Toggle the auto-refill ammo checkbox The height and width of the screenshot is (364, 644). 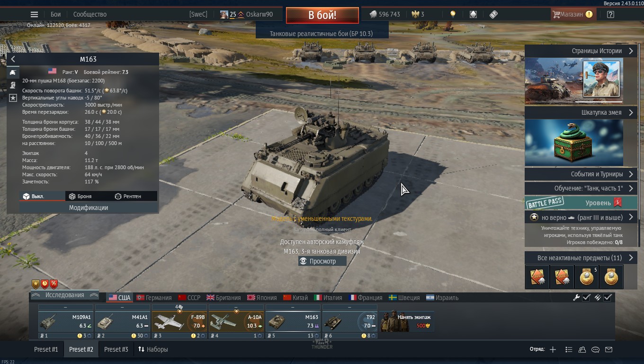pos(608,298)
